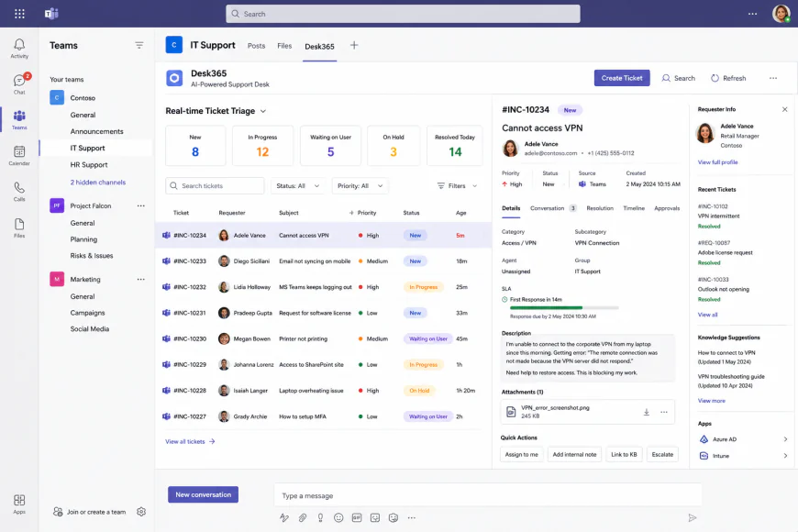
Task: Open the sticker icon in compose bar
Action: pos(375,517)
